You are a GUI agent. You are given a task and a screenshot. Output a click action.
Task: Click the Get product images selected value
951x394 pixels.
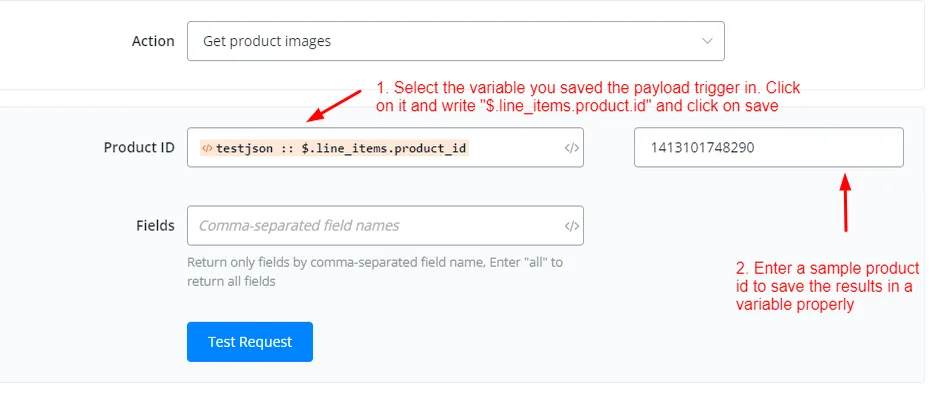point(267,41)
